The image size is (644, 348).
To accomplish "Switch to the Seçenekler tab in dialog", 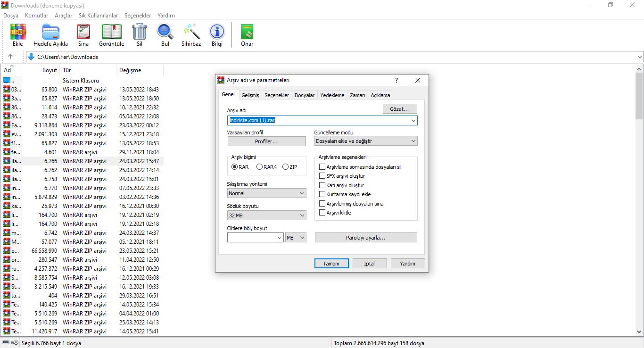I will pos(277,95).
